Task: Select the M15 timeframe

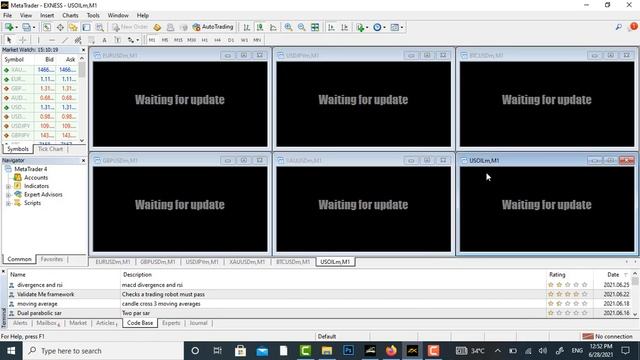Action: (x=178, y=40)
